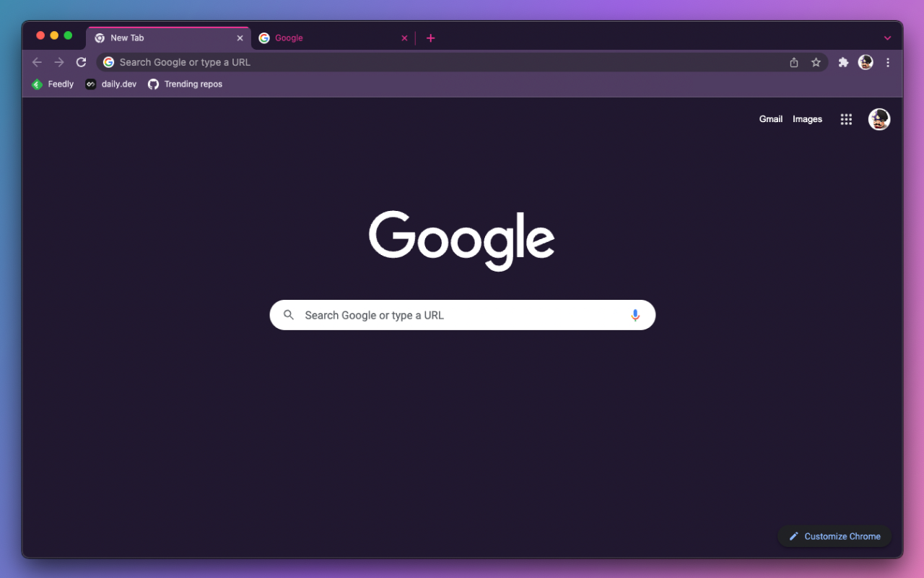
Task: Open the Gmail link
Action: tap(771, 119)
